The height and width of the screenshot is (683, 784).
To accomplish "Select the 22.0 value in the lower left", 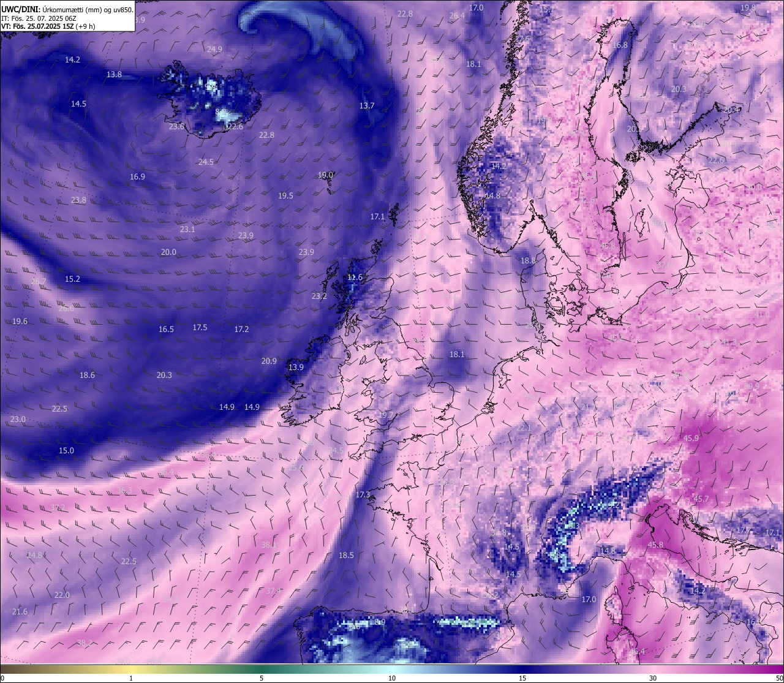I will point(62,595).
